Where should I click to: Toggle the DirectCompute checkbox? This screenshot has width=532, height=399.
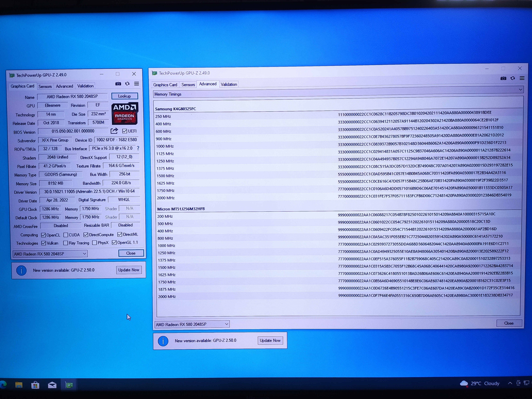pyautogui.click(x=86, y=235)
